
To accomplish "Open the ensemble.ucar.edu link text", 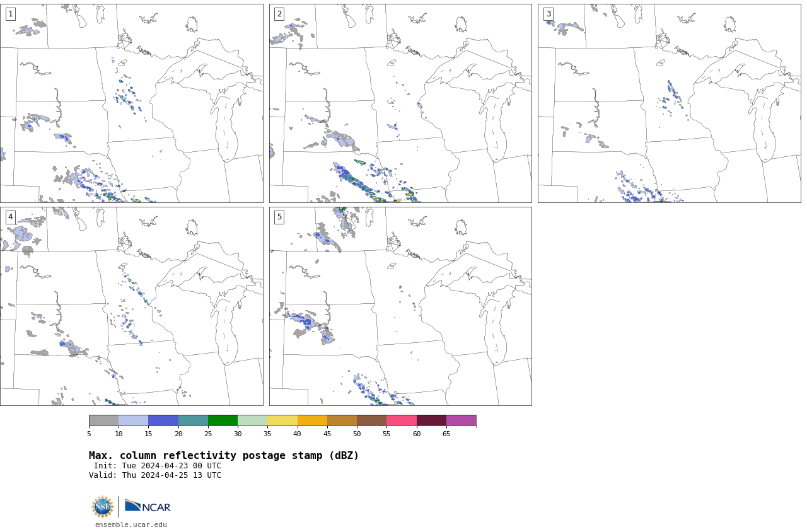I will (131, 524).
